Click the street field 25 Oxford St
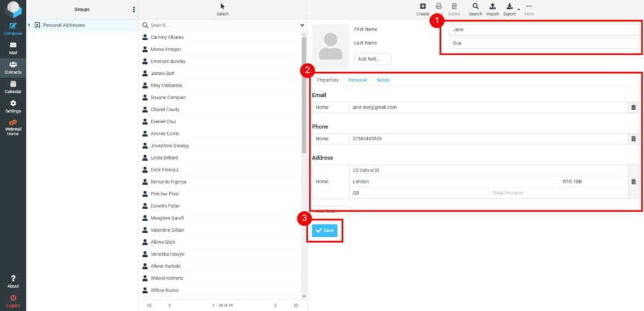644x311 pixels. (x=488, y=171)
